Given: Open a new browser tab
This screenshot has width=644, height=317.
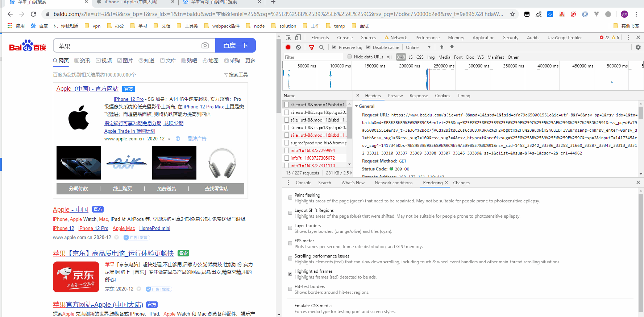Looking at the screenshot, I should point(273,2).
